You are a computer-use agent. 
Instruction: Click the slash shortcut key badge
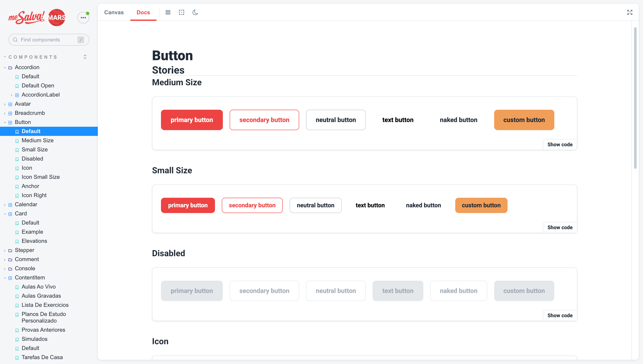point(81,40)
